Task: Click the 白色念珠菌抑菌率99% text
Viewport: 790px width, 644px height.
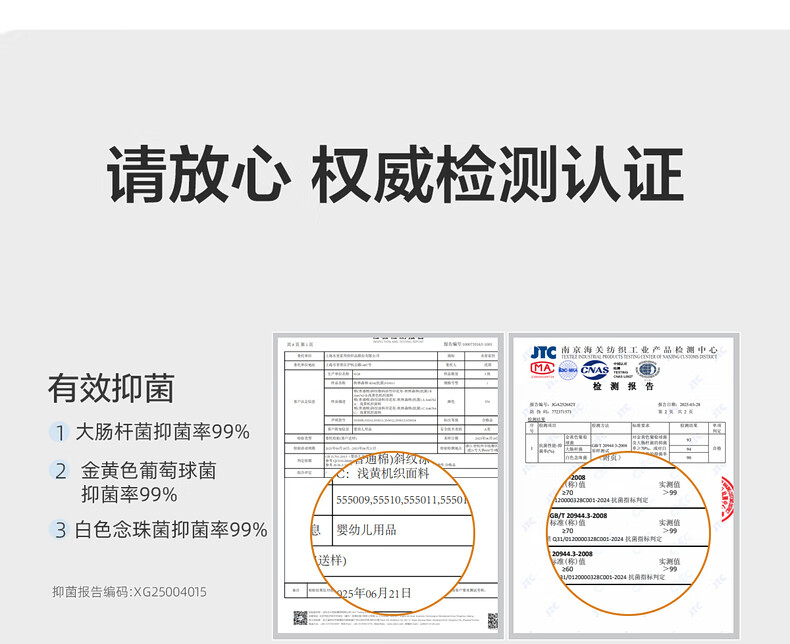Action: 171,530
